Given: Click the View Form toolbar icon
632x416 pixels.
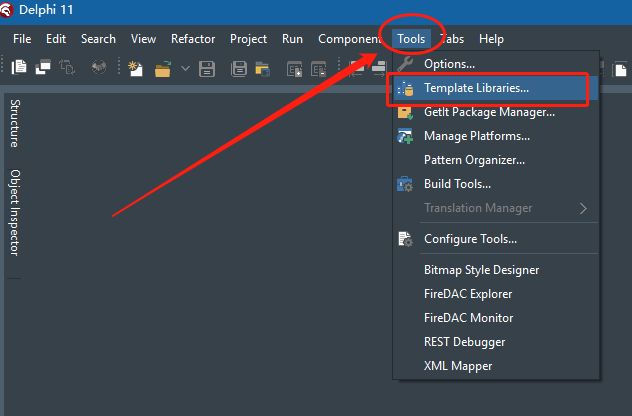Looking at the screenshot, I should coord(43,67).
